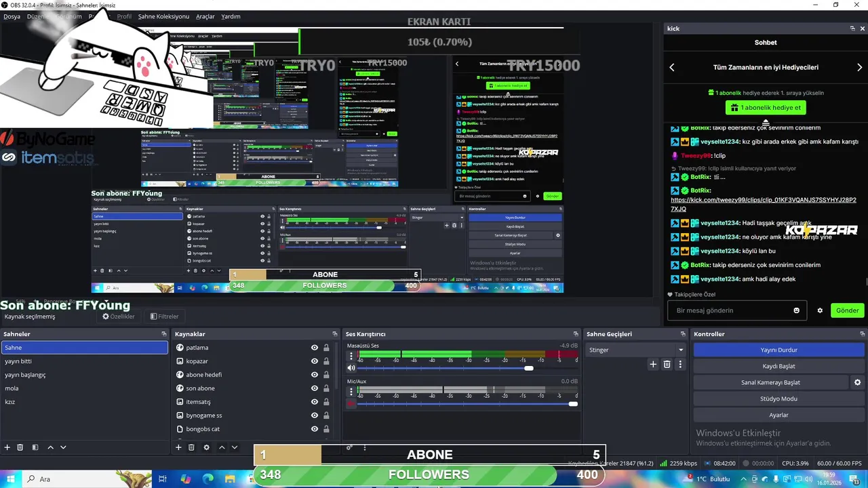Open the kick.com clip link in chat

click(x=764, y=204)
